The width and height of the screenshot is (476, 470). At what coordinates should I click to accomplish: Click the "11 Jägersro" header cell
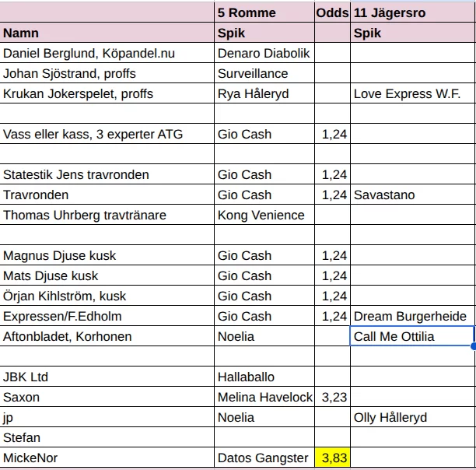(x=412, y=13)
